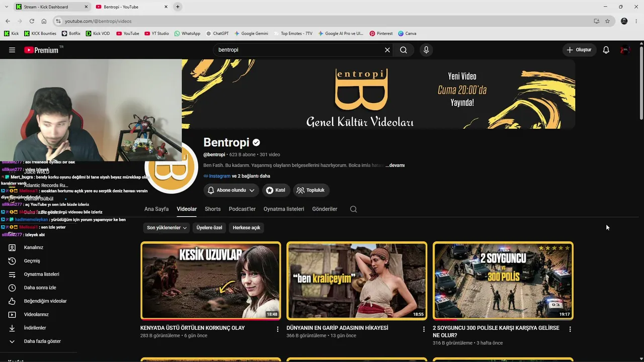Click the Oluştur create button
Viewport: 644px width, 362px height.
coord(579,50)
